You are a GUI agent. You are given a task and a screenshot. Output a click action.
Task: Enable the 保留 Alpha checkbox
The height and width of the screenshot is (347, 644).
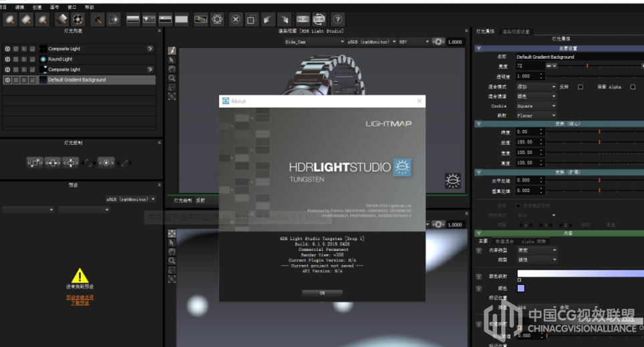click(x=633, y=87)
